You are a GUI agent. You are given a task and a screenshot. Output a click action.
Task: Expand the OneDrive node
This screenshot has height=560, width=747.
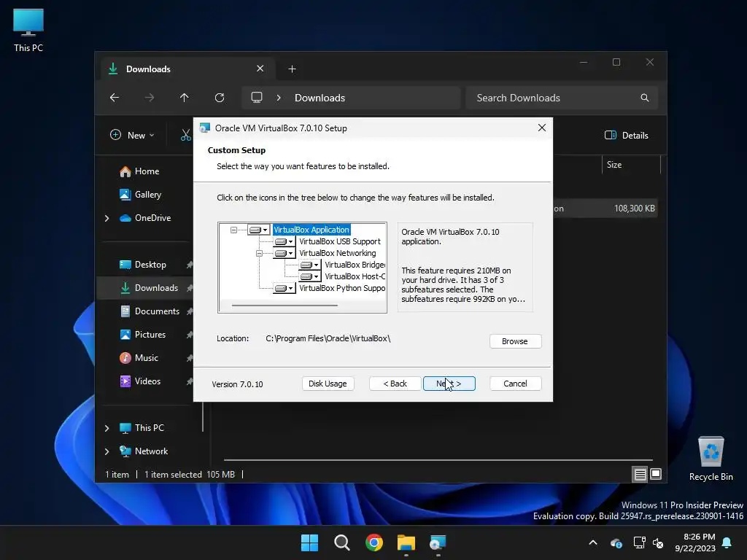[x=107, y=218]
